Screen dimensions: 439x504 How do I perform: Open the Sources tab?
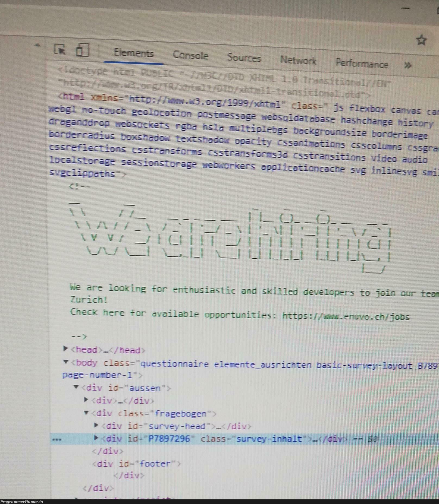coord(244,58)
